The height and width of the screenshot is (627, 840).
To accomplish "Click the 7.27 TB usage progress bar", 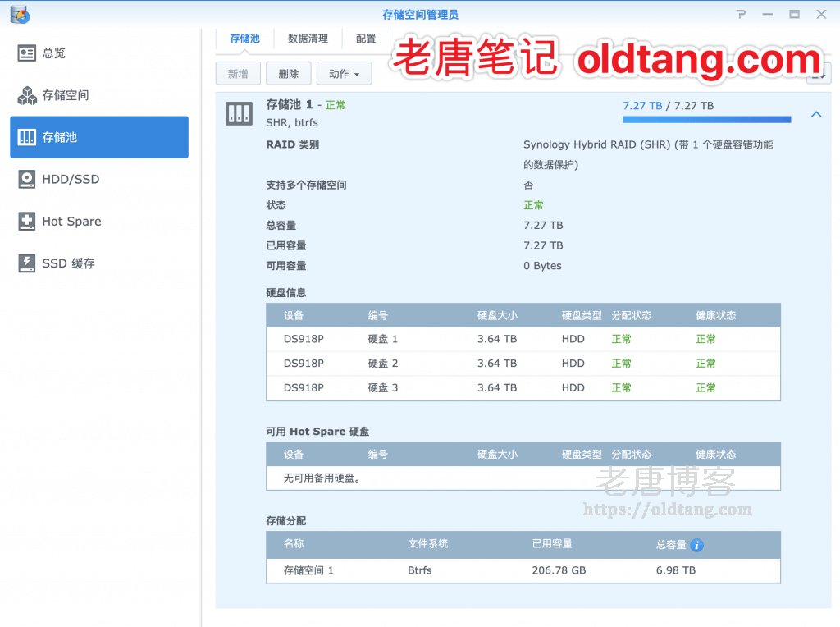I will (x=706, y=120).
